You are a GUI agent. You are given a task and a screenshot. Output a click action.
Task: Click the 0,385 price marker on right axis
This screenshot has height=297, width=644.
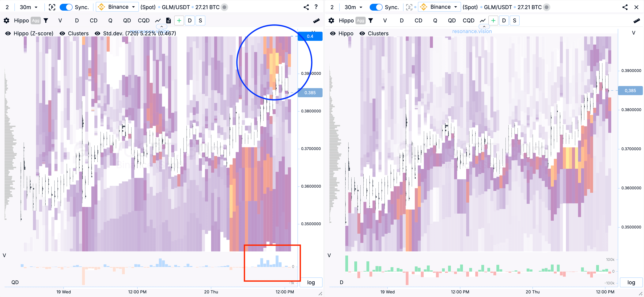[x=630, y=91]
